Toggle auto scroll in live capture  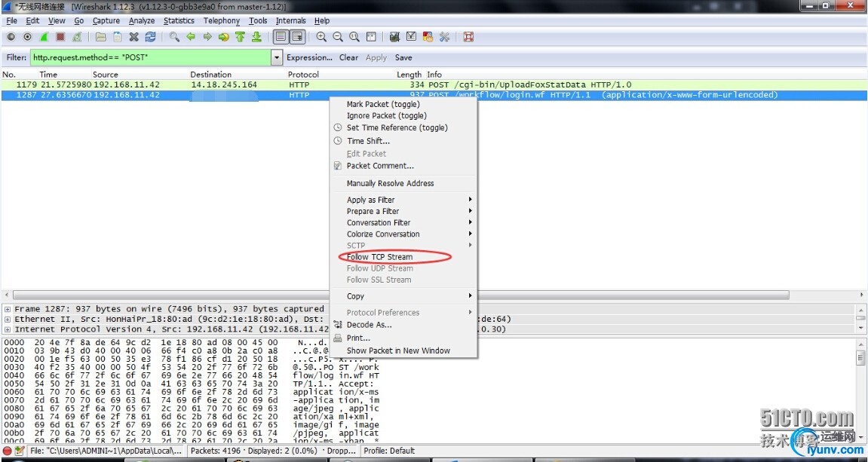coord(297,37)
